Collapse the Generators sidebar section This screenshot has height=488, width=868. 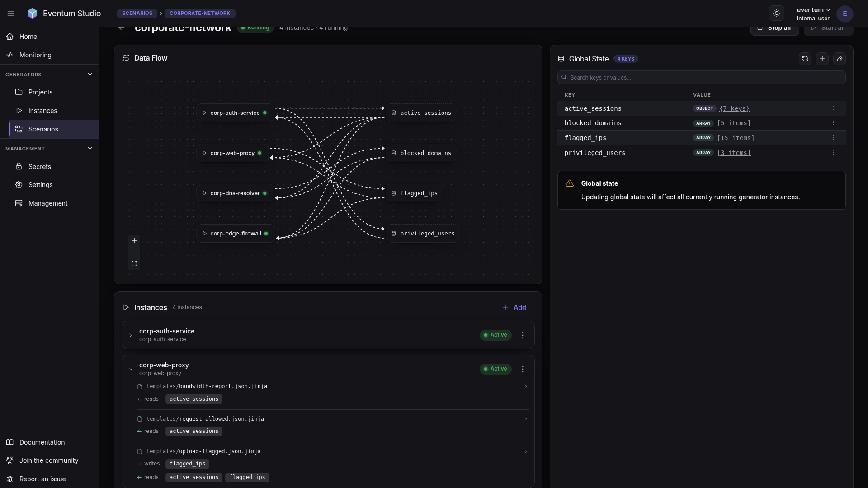click(90, 75)
